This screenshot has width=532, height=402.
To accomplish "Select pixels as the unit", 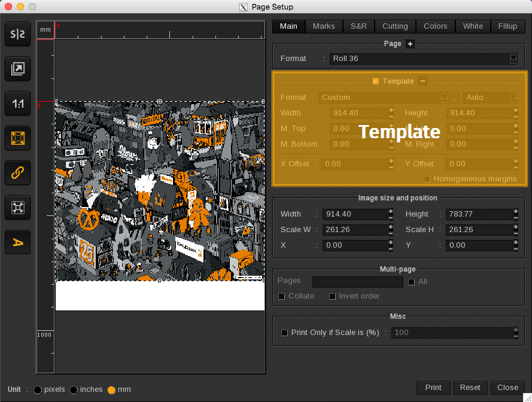I will 38,390.
